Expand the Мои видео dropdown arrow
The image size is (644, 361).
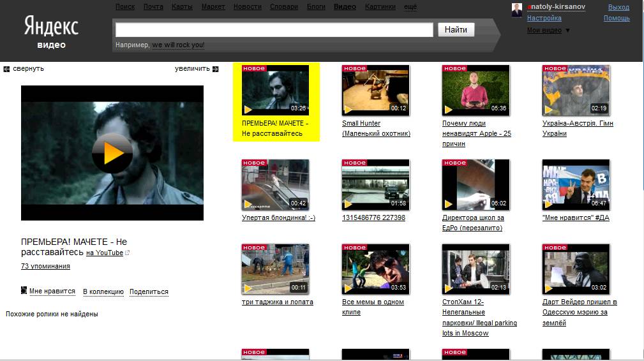pos(567,31)
